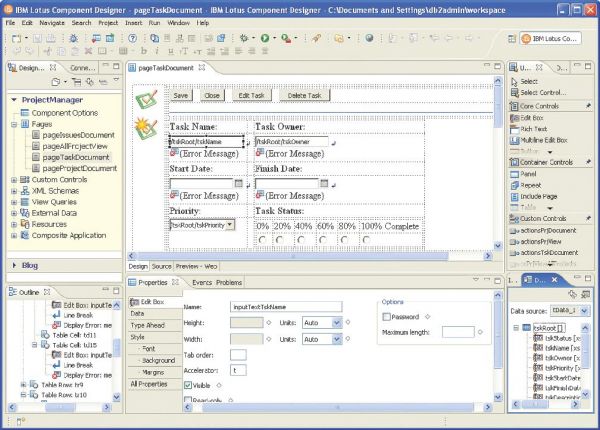This screenshot has height=430, width=600.
Task: Click the Edit Task button
Action: tap(251, 95)
